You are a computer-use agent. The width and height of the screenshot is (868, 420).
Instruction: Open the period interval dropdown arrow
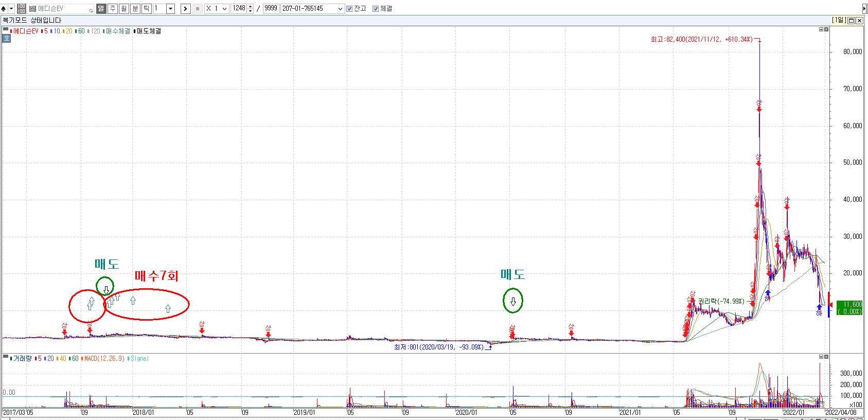coord(171,9)
